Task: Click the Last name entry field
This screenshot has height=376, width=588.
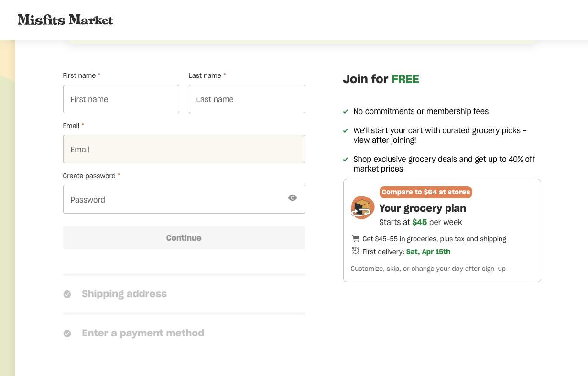Action: click(247, 99)
